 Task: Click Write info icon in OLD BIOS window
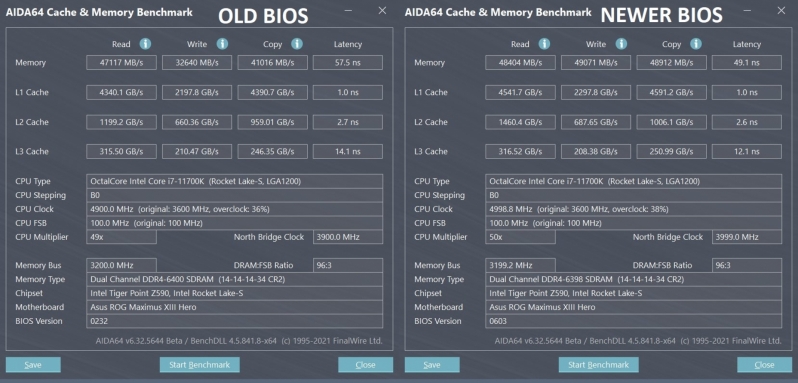[x=222, y=44]
